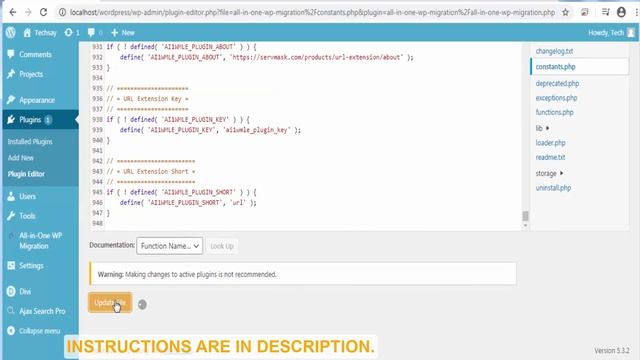Viewport: 640px width, 360px height.
Task: Expand the storage folder
Action: pos(549,173)
